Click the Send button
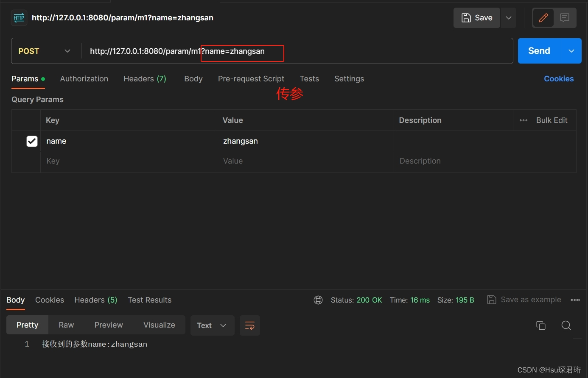 pos(539,51)
